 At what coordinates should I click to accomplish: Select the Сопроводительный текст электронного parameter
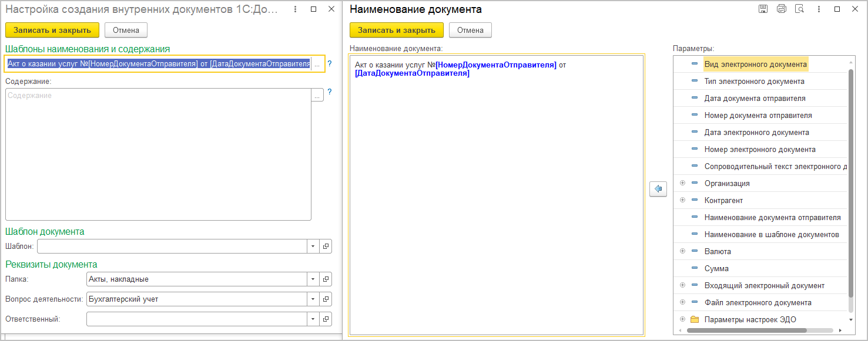776,166
